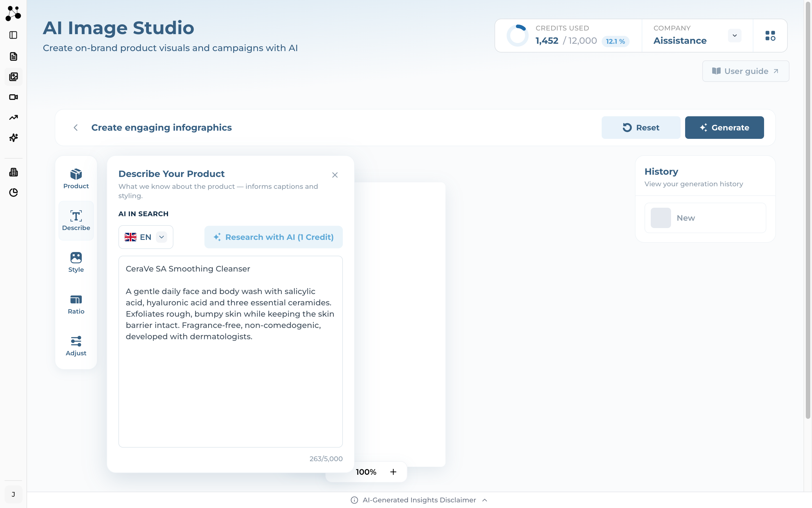Click the Create engaging infographics title
The height and width of the screenshot is (508, 812).
click(161, 128)
